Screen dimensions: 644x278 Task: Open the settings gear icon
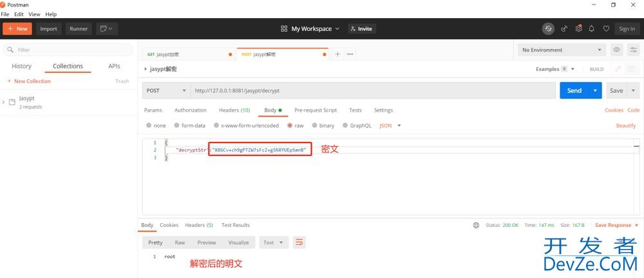click(579, 29)
